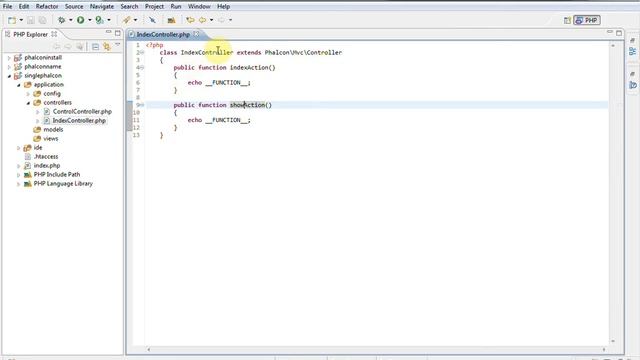Open the Forward history dropdown arrow

click(x=230, y=20)
